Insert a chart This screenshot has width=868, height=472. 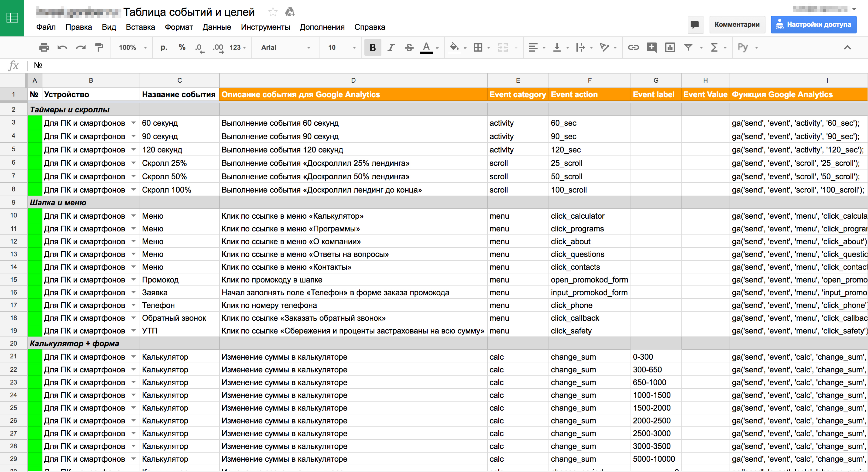coord(670,47)
